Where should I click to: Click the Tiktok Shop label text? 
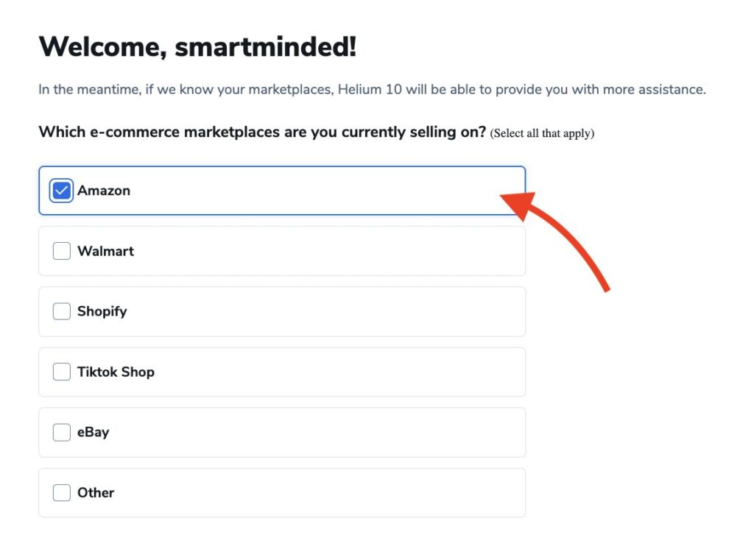116,372
